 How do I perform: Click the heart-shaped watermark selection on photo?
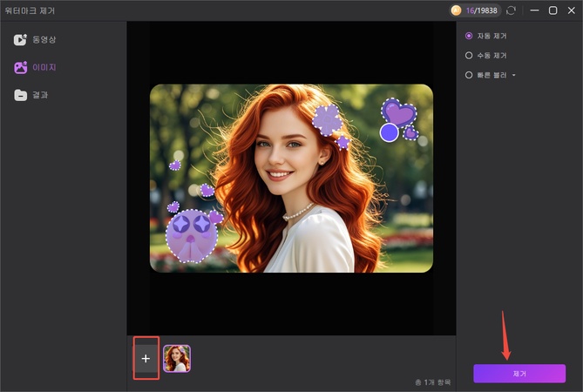coord(399,112)
